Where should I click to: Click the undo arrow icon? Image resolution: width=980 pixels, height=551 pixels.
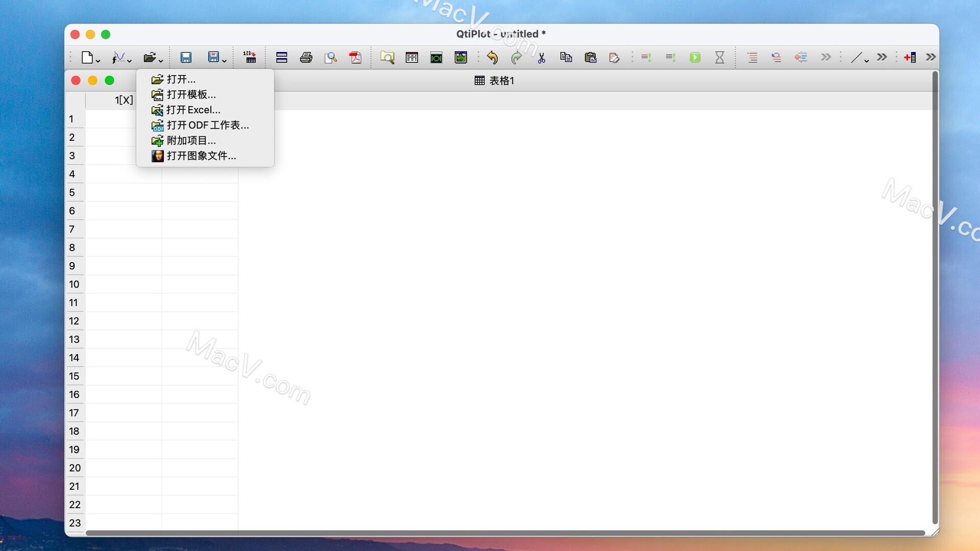tap(492, 57)
